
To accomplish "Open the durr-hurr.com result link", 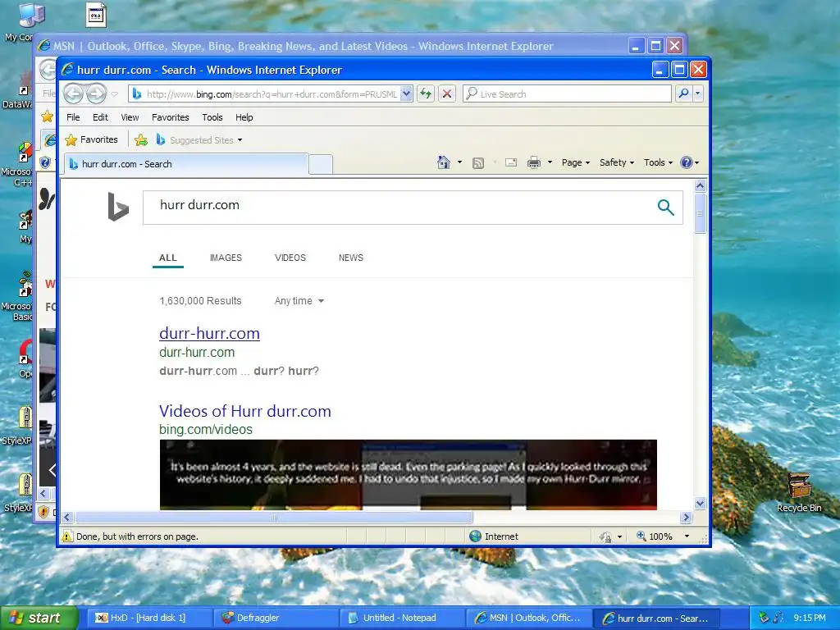I will pyautogui.click(x=209, y=333).
